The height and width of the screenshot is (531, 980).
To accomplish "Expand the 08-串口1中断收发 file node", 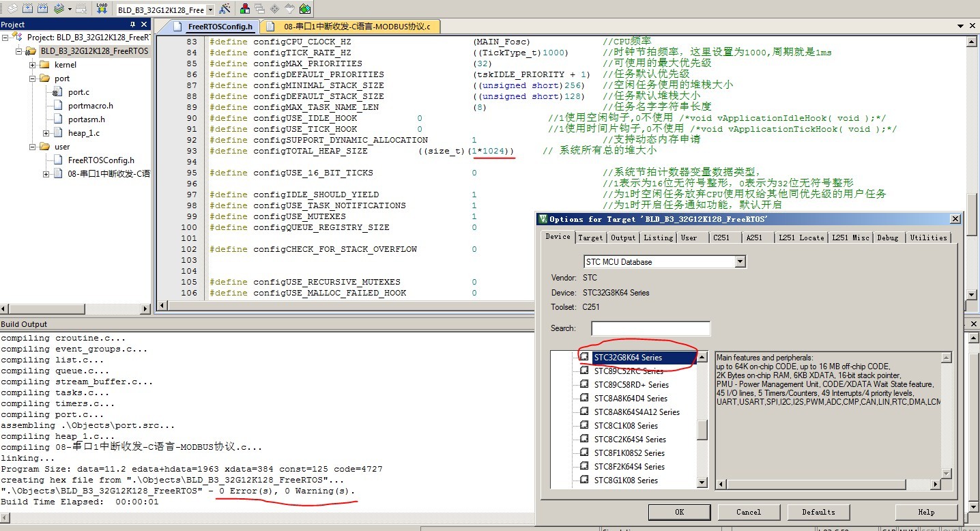I will click(x=46, y=173).
